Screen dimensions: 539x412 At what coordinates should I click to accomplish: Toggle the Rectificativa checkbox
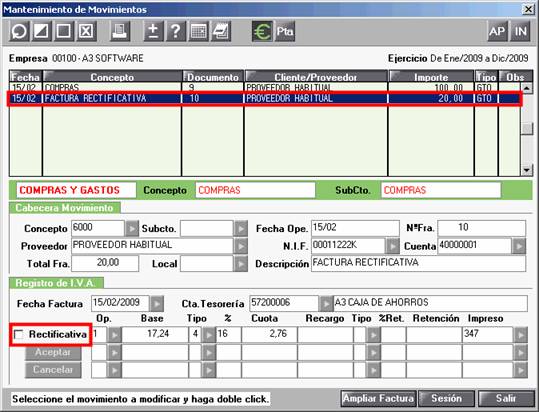pos(19,334)
